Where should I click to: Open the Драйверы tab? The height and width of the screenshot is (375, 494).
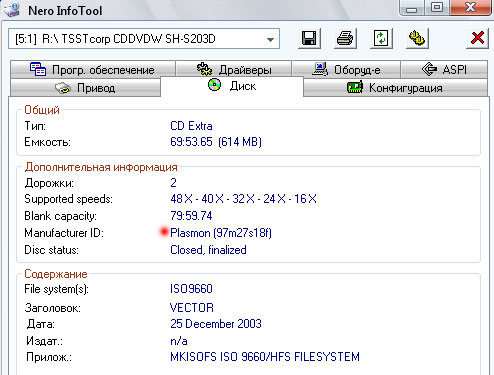point(233,69)
